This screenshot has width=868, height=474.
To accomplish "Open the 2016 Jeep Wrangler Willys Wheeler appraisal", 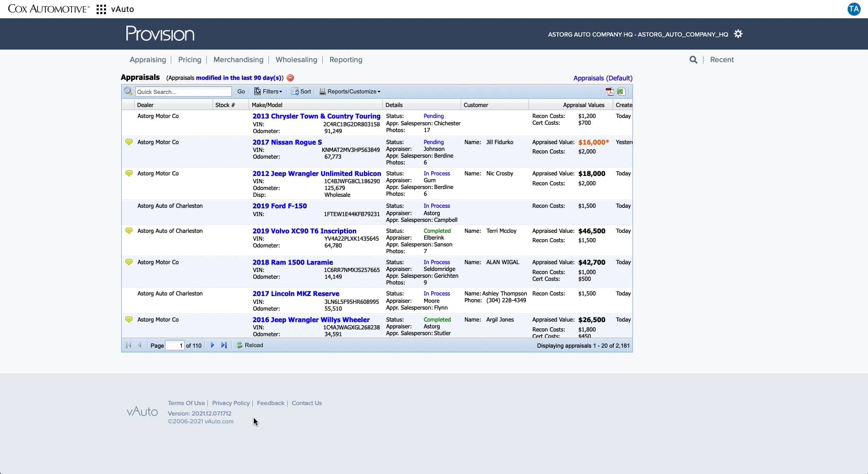I will tap(311, 320).
